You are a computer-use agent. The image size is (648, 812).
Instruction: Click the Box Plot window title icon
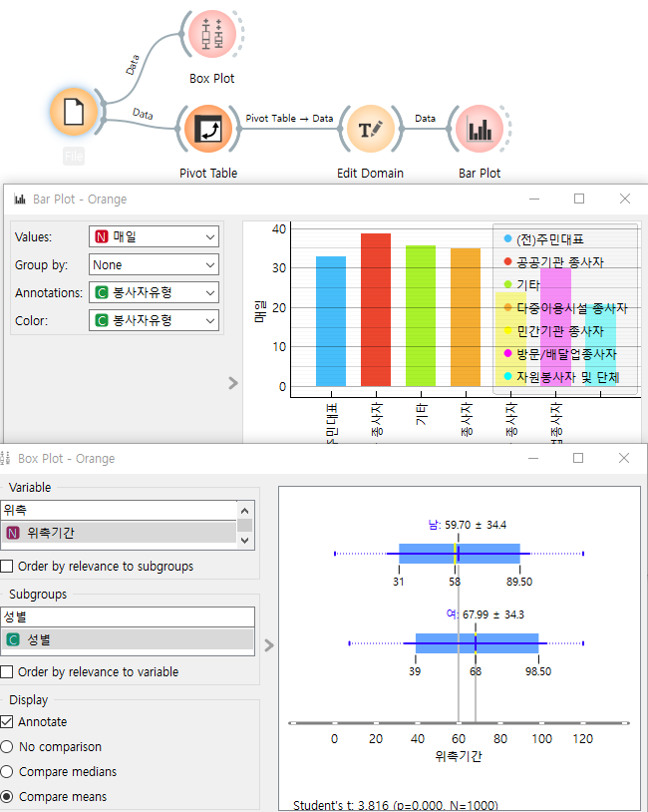6,459
